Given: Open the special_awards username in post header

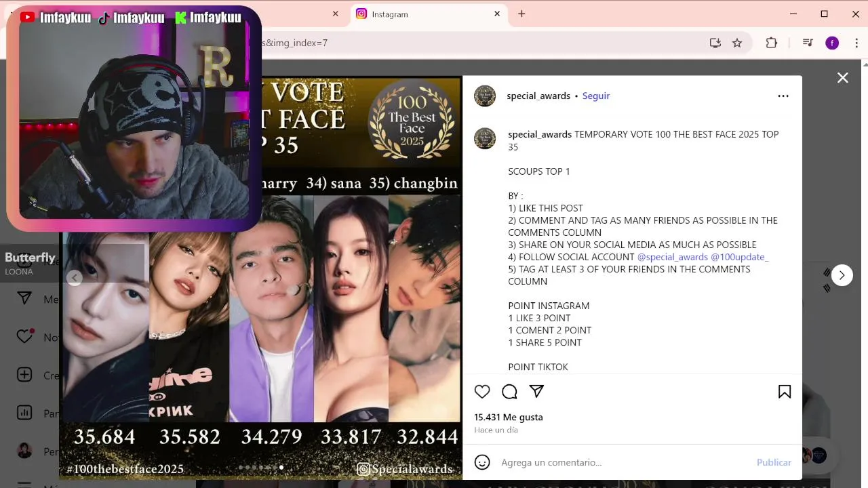Looking at the screenshot, I should [538, 96].
